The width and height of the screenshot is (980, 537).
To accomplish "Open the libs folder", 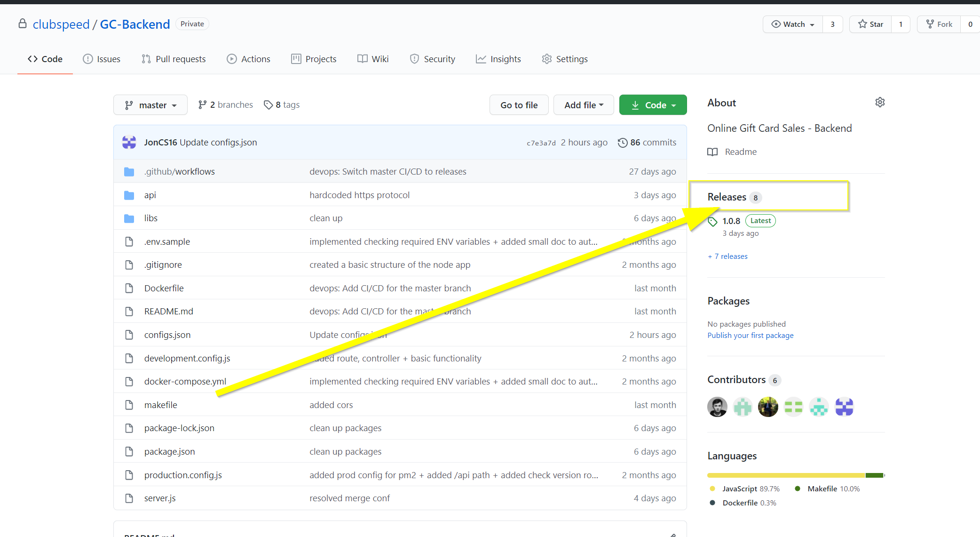I will pos(151,218).
